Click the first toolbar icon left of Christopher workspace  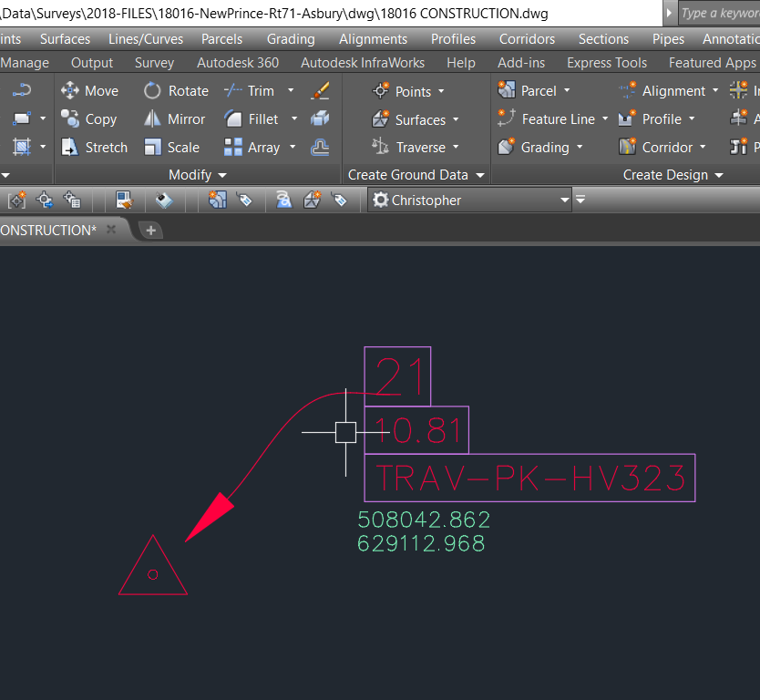(340, 200)
